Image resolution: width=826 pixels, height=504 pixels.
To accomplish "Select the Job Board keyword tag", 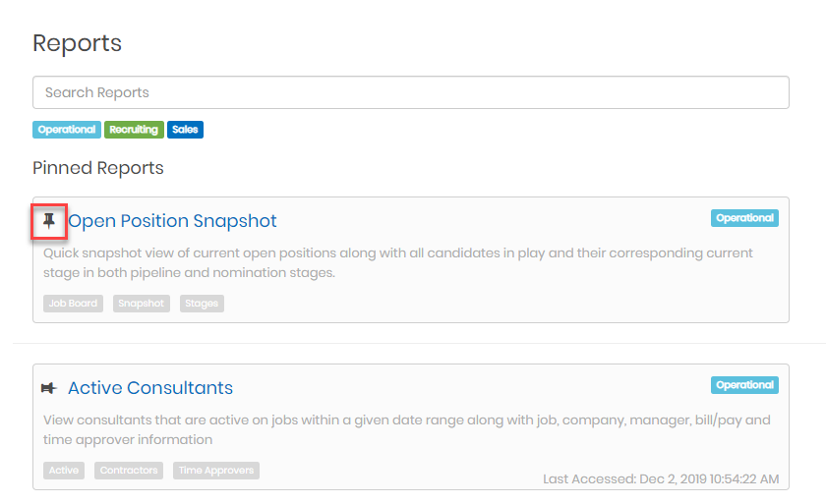I will pos(73,304).
